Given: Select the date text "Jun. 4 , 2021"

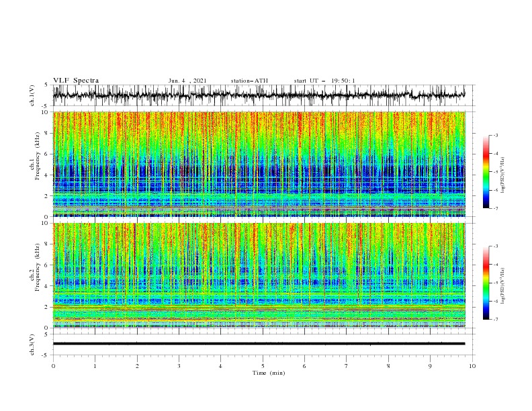Looking at the screenshot, I should pos(187,81).
